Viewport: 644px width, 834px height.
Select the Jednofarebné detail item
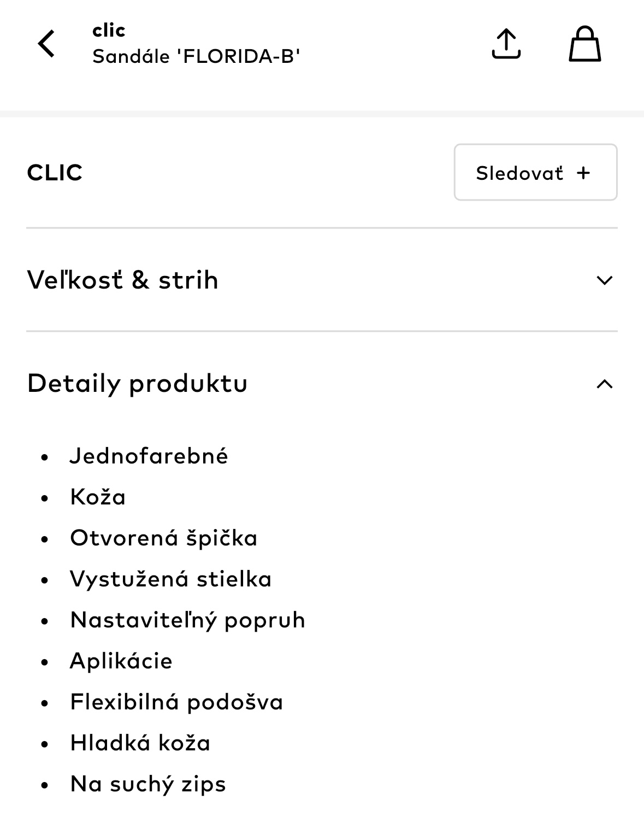pos(149,456)
